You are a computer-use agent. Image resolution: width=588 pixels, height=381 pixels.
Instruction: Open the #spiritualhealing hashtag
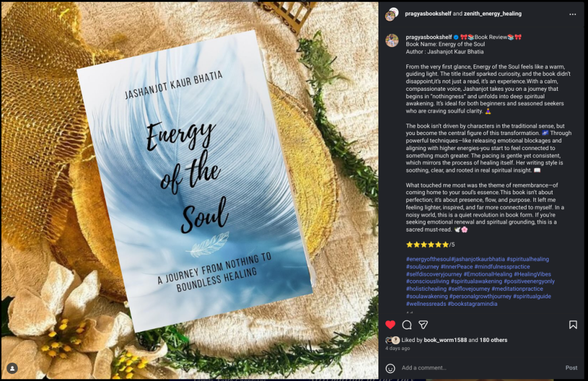click(x=528, y=259)
